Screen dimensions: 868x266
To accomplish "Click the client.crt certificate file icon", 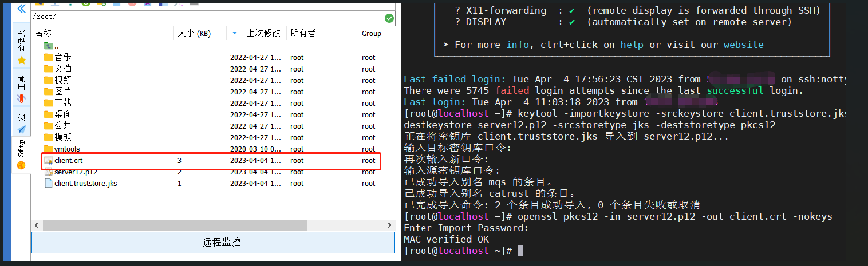I will [x=49, y=161].
